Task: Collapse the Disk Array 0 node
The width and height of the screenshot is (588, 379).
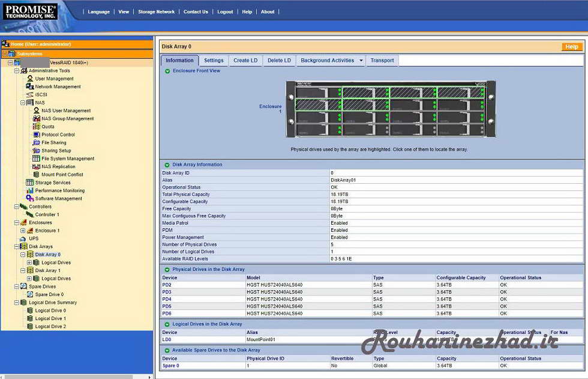Action: pyautogui.click(x=23, y=255)
